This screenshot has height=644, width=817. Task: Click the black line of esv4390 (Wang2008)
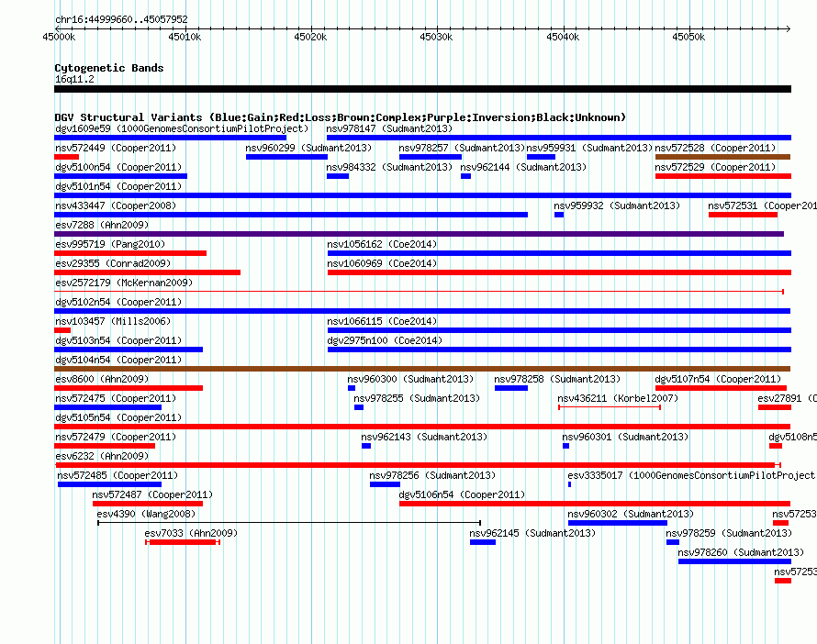(289, 523)
